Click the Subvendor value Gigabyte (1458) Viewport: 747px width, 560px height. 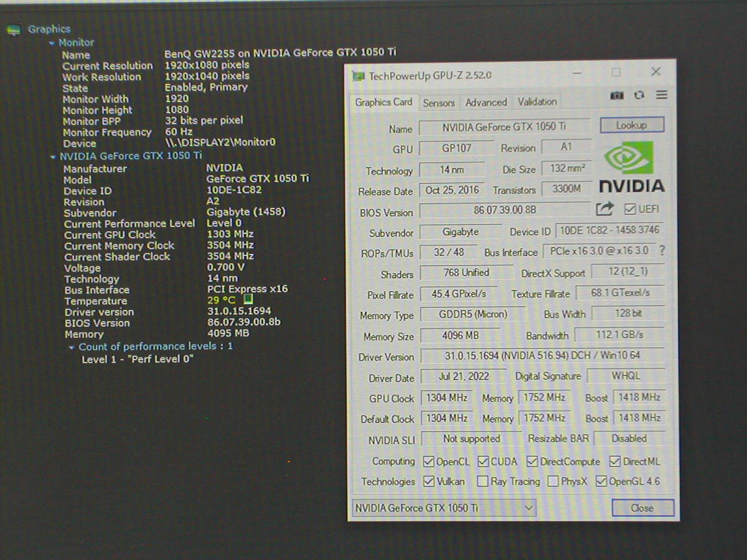pyautogui.click(x=246, y=212)
